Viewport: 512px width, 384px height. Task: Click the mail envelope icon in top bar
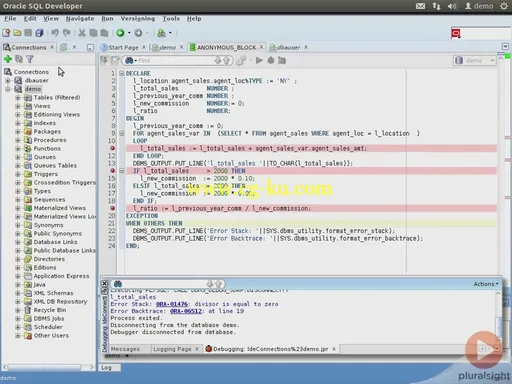pos(420,6)
